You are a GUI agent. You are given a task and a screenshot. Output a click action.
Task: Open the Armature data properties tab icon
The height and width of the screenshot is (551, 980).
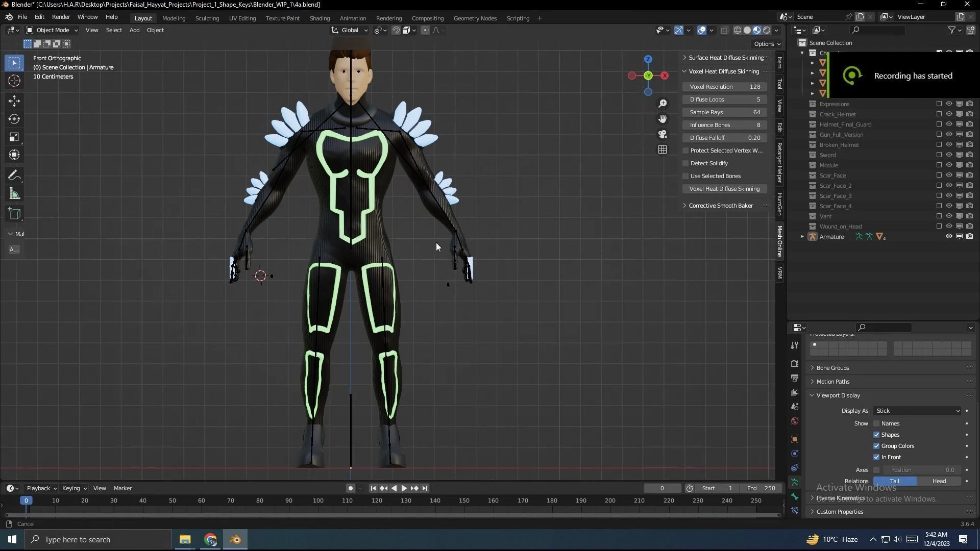pos(795,482)
